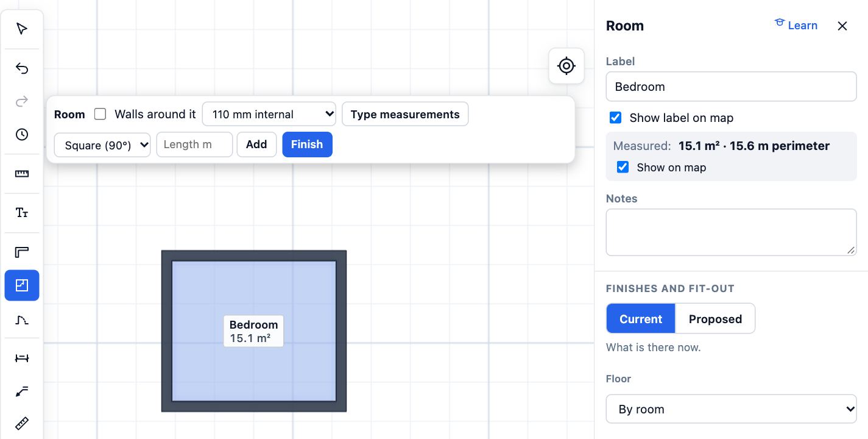Uncheck Show label on map
Image resolution: width=868 pixels, height=439 pixels.
click(616, 118)
